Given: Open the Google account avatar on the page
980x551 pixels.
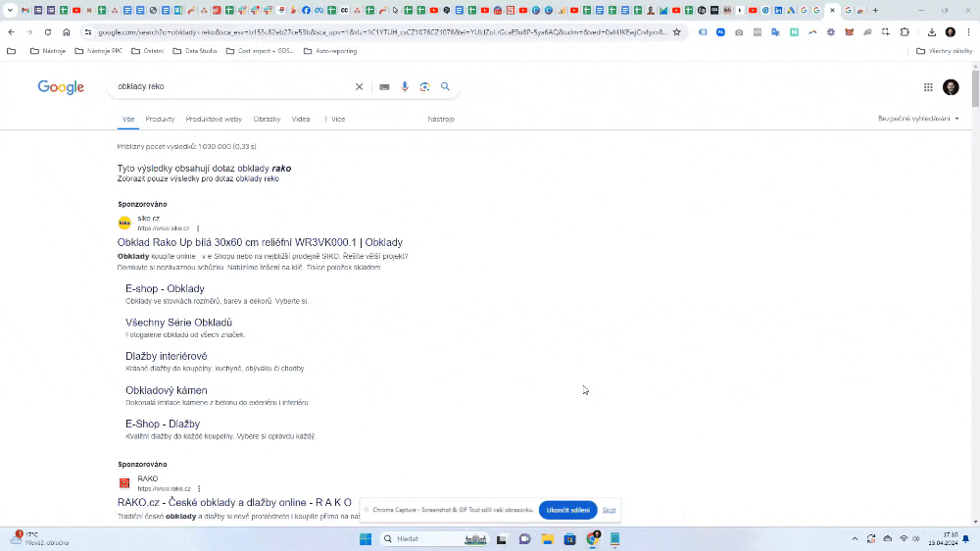Looking at the screenshot, I should pyautogui.click(x=951, y=87).
